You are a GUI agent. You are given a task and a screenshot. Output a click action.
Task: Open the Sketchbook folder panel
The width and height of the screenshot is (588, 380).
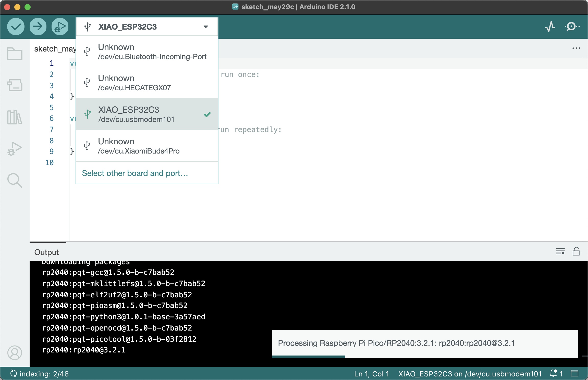click(x=15, y=54)
